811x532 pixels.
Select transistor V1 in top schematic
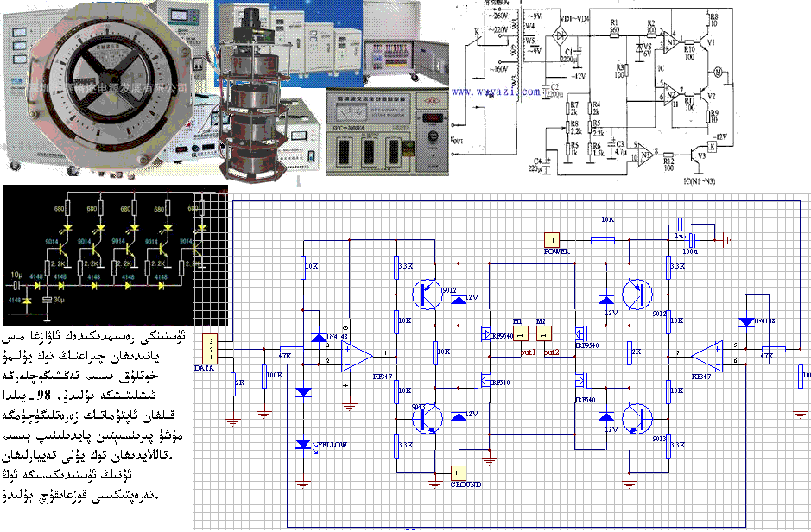pyautogui.click(x=705, y=43)
